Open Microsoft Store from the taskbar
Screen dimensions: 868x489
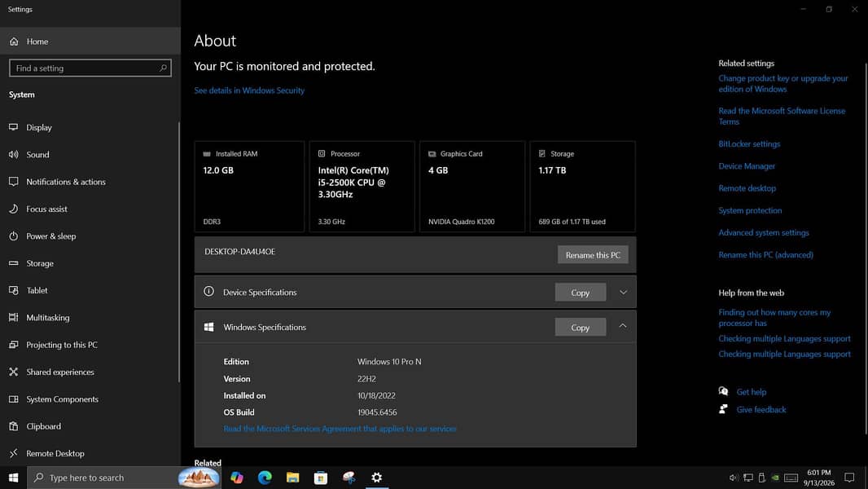[321, 478]
